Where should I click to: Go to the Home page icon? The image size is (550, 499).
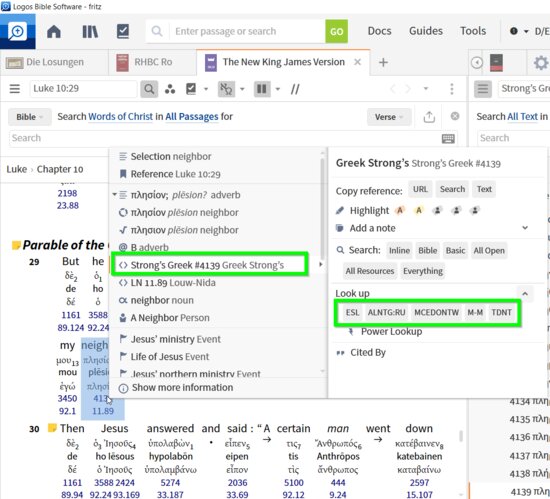tap(54, 32)
